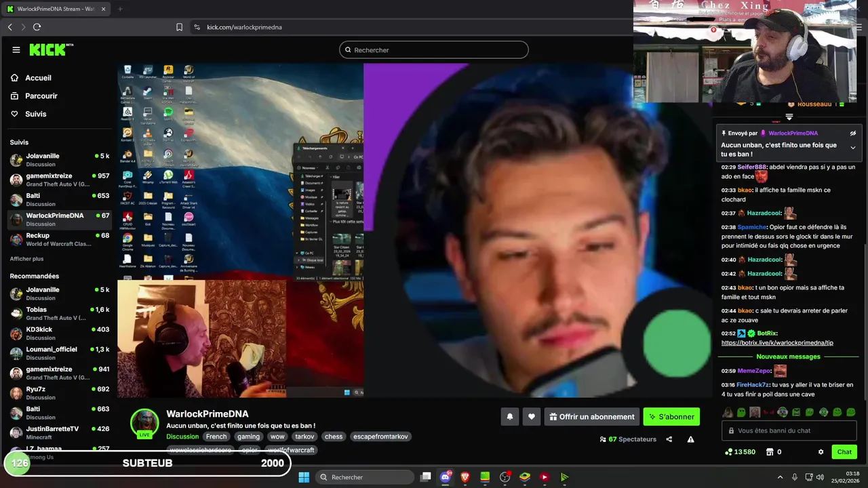Select the tarkov tag
Screen dimensions: 868x488
[x=304, y=436]
